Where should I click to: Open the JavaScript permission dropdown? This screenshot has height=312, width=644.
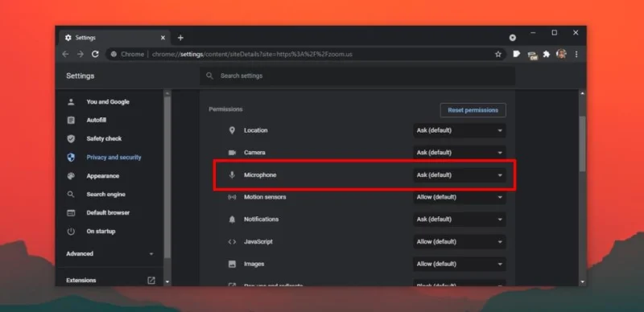click(460, 242)
